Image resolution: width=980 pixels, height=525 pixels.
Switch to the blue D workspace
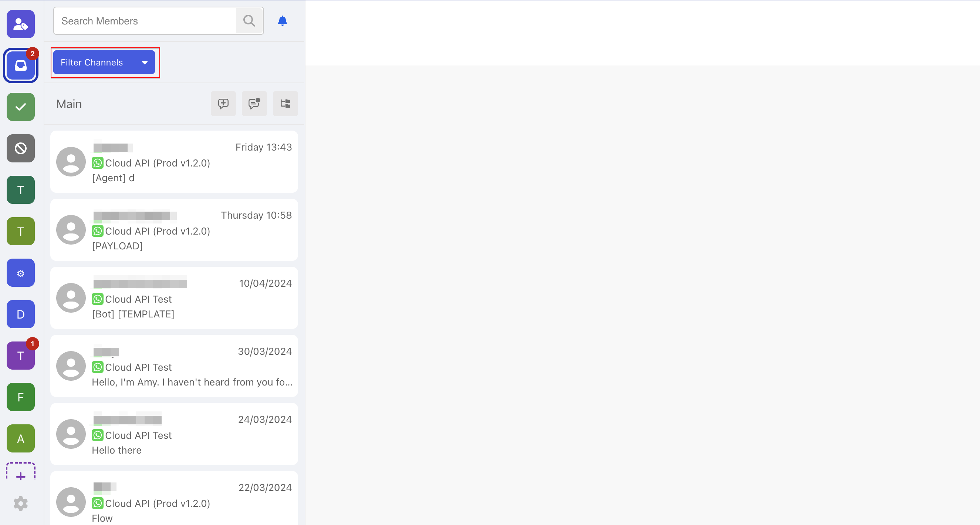(21, 314)
